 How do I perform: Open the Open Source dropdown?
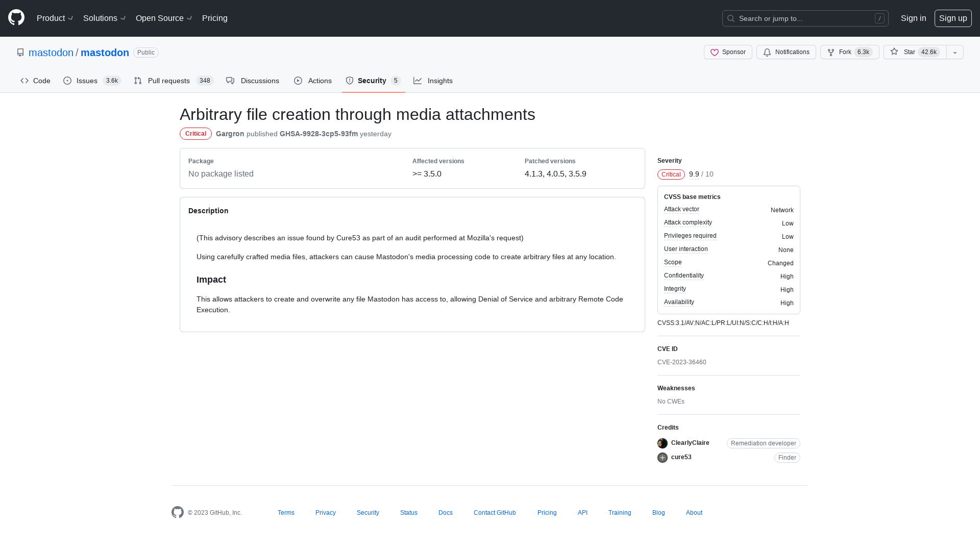[164, 18]
